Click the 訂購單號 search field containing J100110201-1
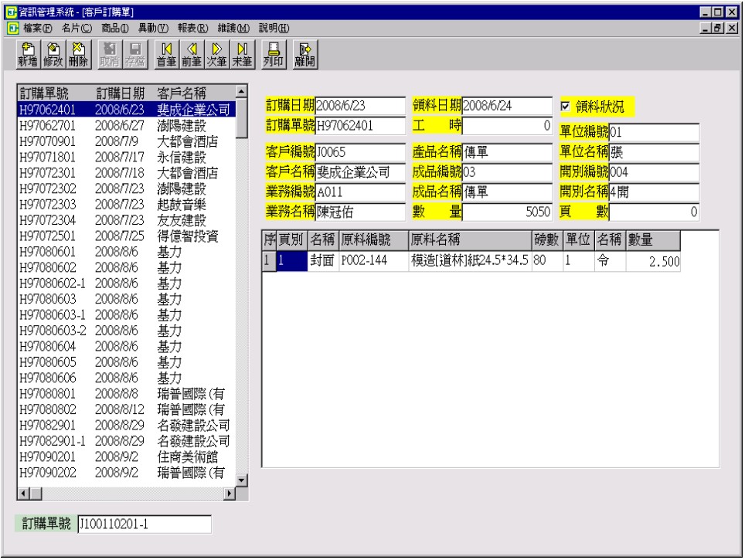This screenshot has width=745, height=560. point(145,524)
